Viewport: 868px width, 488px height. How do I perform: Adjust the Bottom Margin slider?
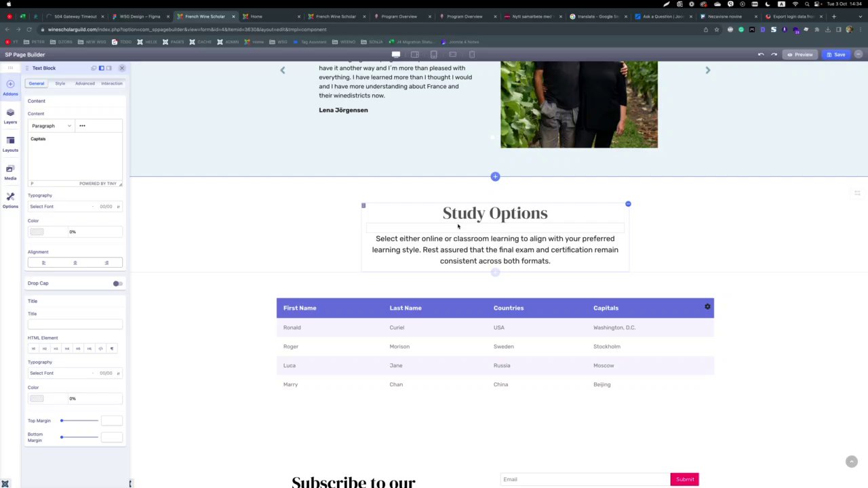click(79, 437)
